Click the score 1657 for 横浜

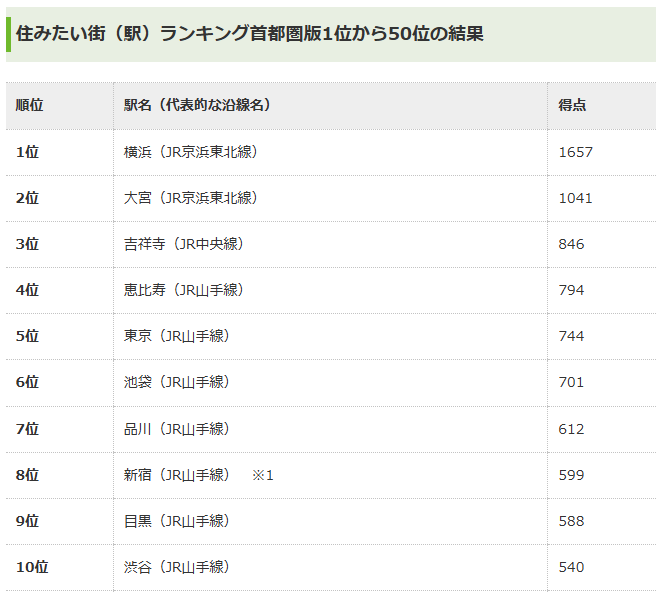tap(576, 152)
